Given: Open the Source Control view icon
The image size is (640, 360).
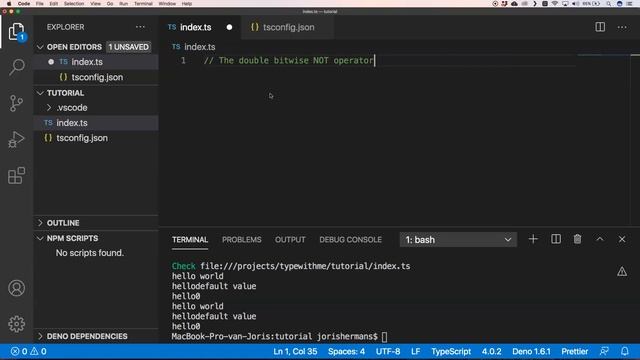Looking at the screenshot, I should click(16, 103).
